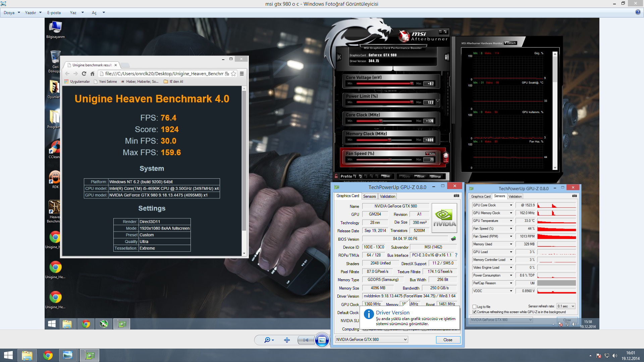644x362 pixels.
Task: Open File Explorer from the taskbar
Action: pos(27,355)
